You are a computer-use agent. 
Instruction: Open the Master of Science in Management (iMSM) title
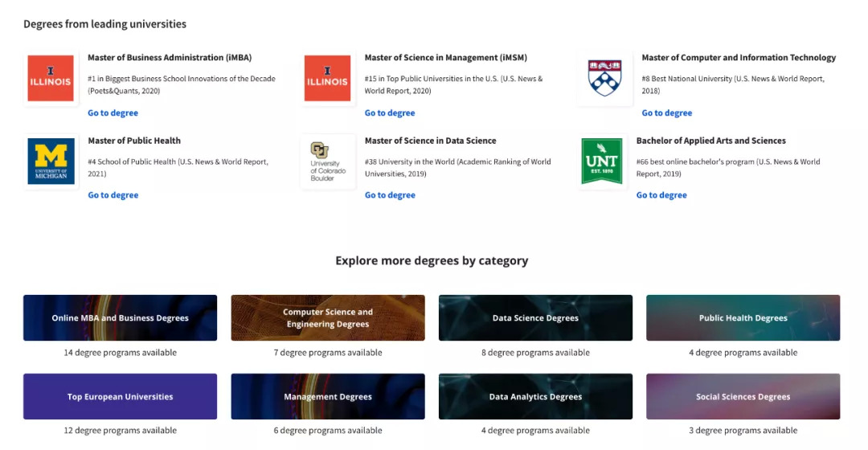[445, 58]
